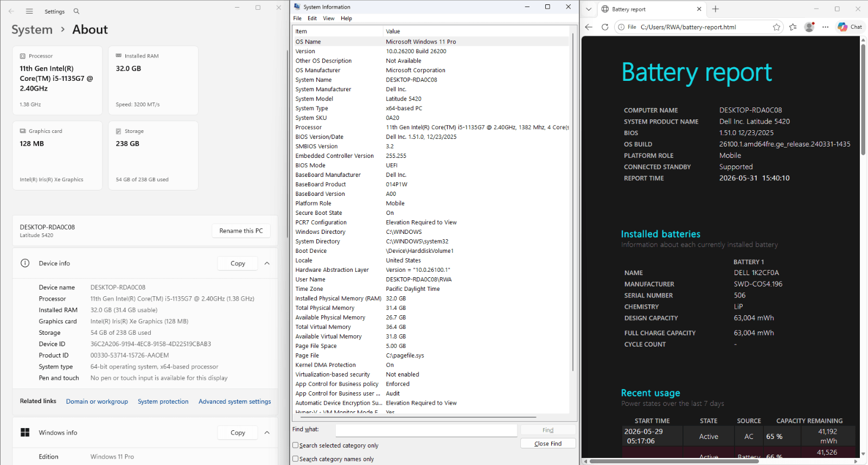Open System protection link
Screen dimensions: 868x465
(x=163, y=402)
